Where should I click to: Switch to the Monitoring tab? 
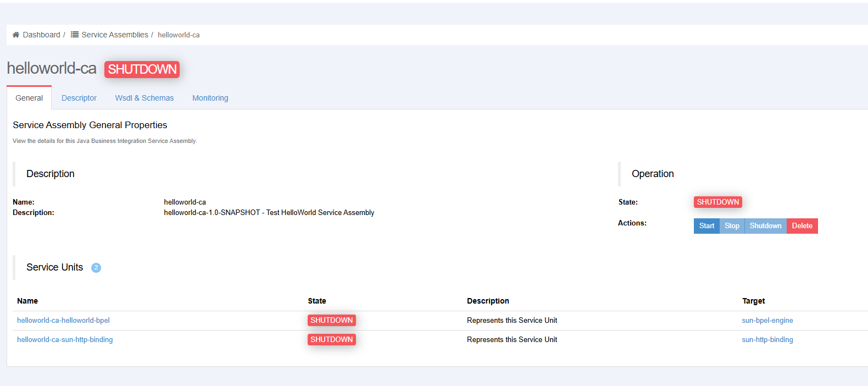(210, 98)
